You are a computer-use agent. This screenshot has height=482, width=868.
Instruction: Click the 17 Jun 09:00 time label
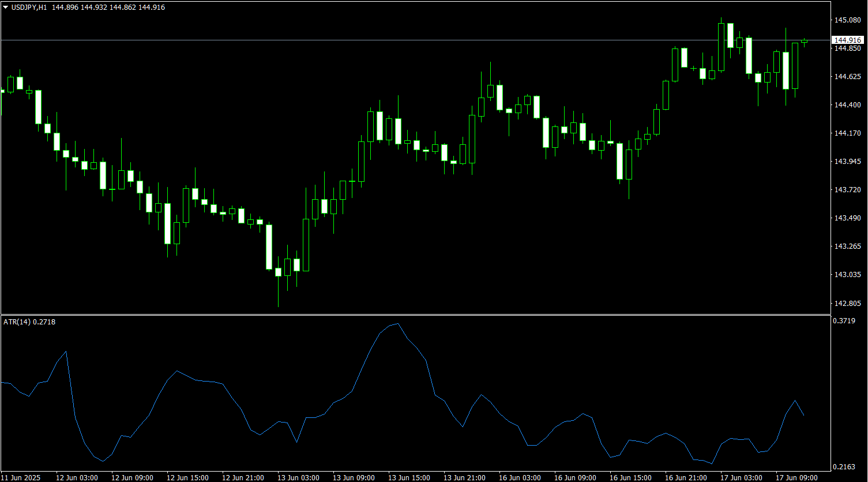coord(796,477)
